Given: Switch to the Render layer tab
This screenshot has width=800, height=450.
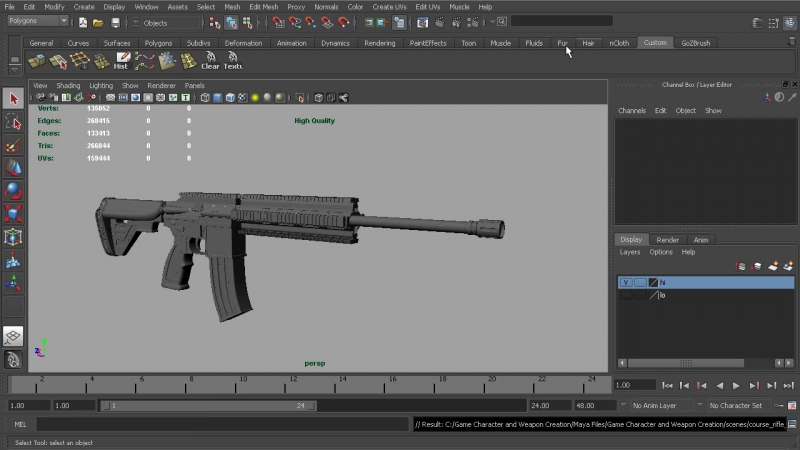Looking at the screenshot, I should coord(667,240).
